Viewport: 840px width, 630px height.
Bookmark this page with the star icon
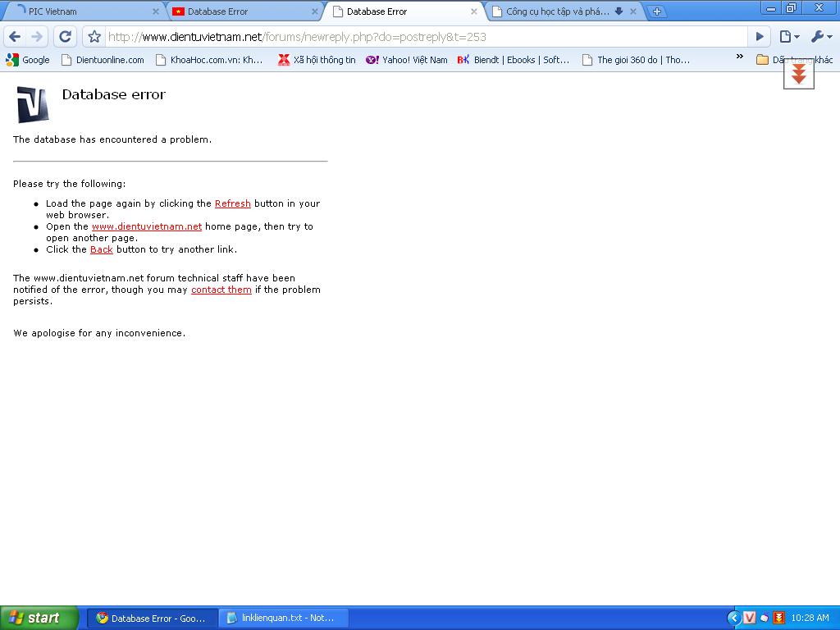(x=94, y=36)
